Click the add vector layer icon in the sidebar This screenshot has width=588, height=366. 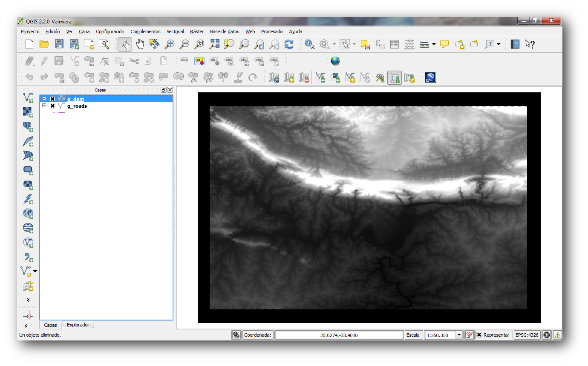(28, 98)
